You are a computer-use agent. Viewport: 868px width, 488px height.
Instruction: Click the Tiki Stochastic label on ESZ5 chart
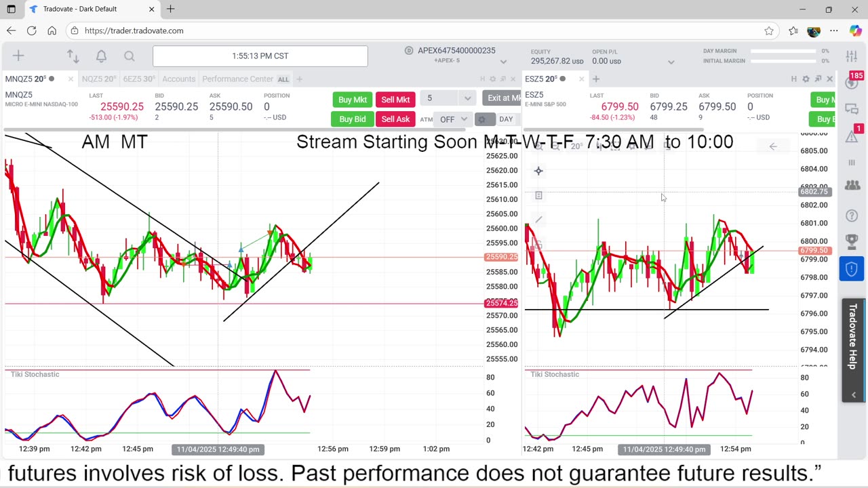click(555, 374)
